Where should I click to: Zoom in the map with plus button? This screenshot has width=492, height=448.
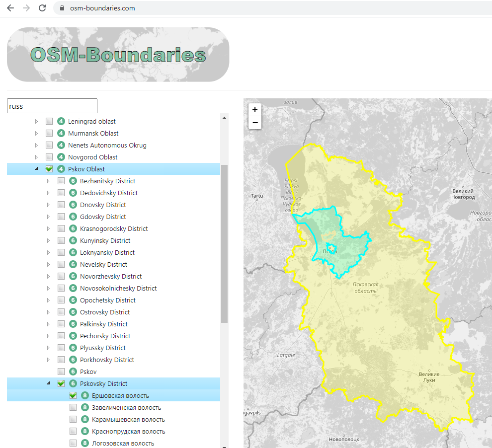(255, 110)
